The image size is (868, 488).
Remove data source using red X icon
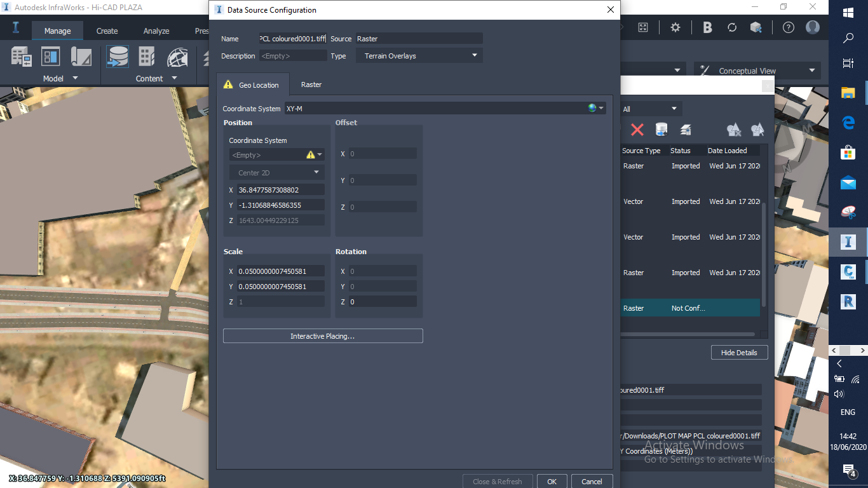tap(637, 130)
